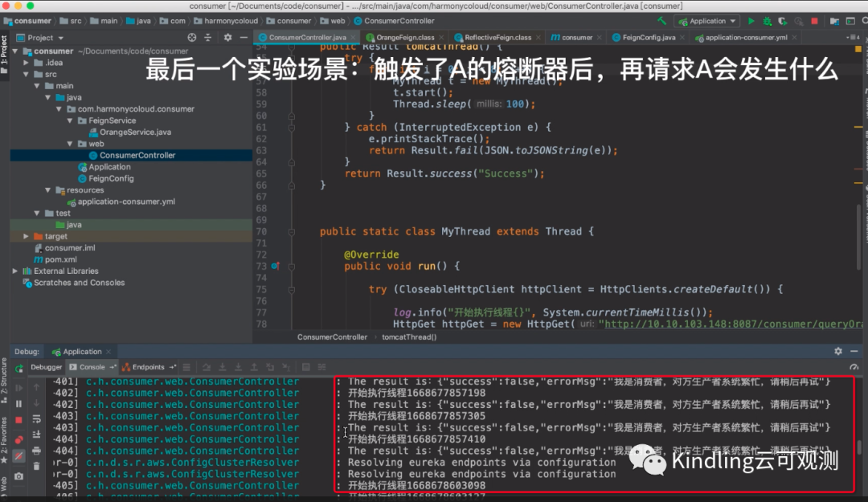Stop the debug session with the Debug panel red square
Viewport: 868px width, 502px height.
[x=18, y=420]
